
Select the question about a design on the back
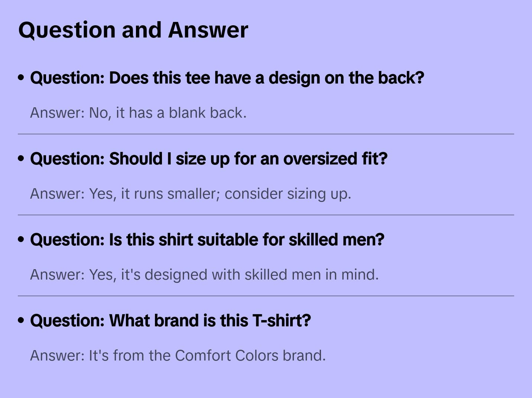point(227,78)
